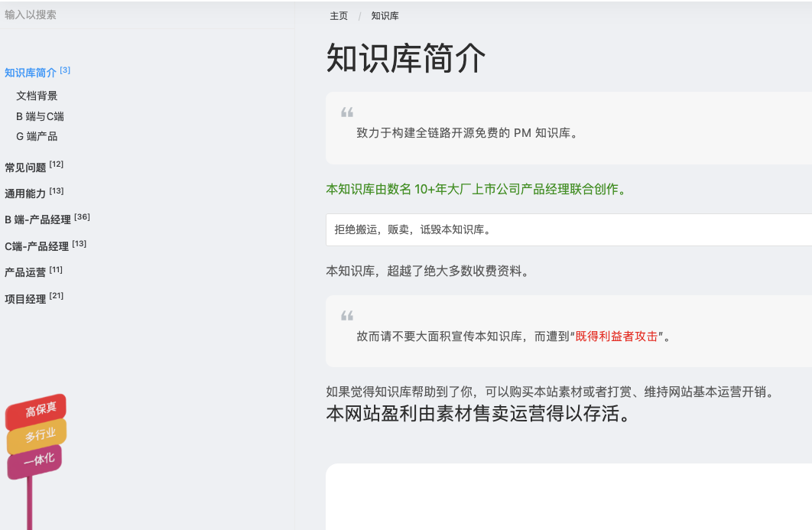This screenshot has width=812, height=530.
Task: Select 知识库 in the breadcrumb trail
Action: click(x=386, y=15)
